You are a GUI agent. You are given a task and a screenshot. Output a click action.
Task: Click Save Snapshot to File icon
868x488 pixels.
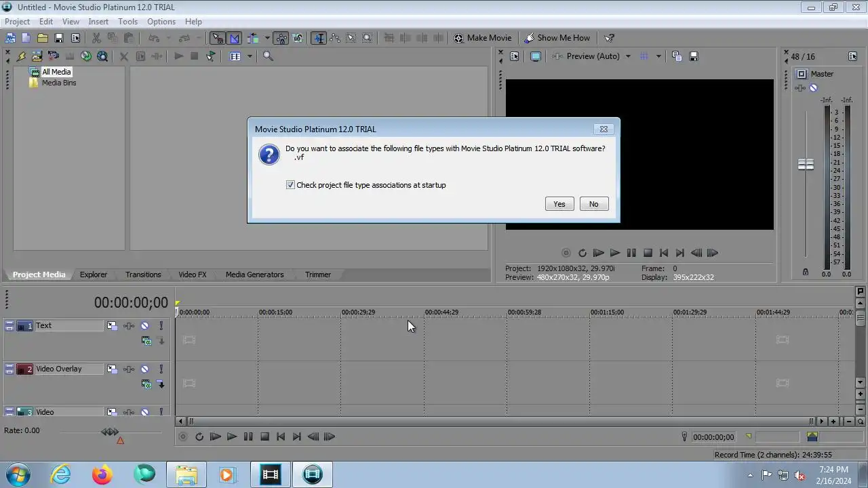pos(694,56)
